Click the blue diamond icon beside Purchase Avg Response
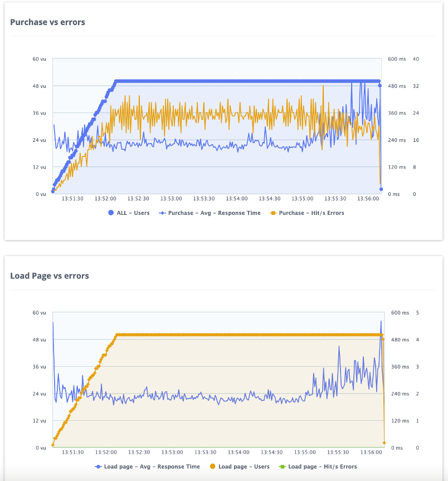The image size is (448, 481). point(162,213)
